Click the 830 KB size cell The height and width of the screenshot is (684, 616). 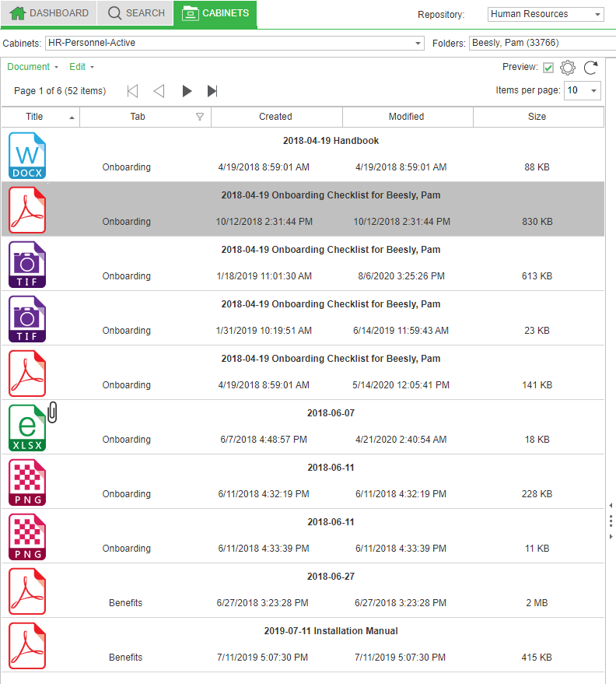[x=537, y=222]
